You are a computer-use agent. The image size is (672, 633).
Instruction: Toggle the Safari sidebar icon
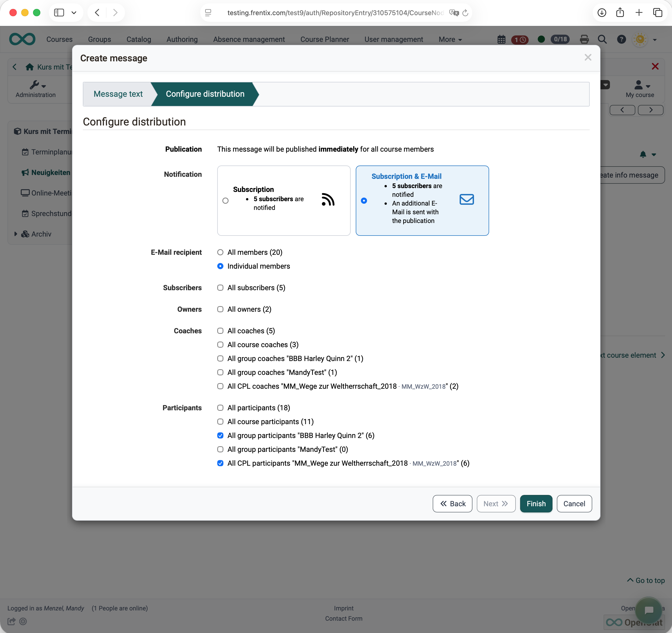59,13
